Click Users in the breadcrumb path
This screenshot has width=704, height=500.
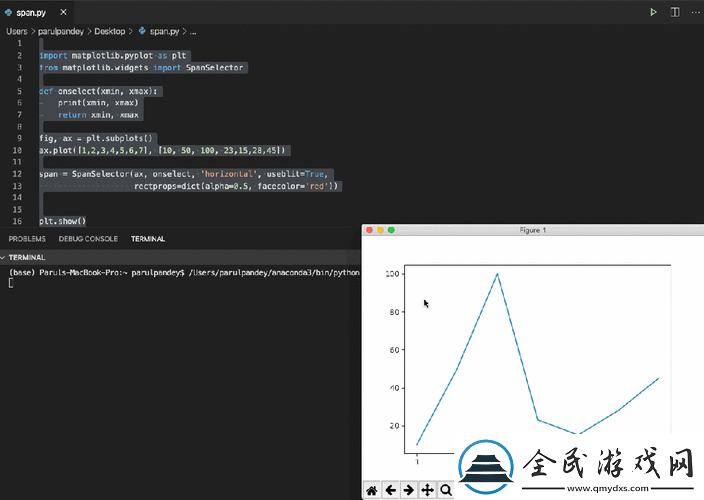coord(17,31)
